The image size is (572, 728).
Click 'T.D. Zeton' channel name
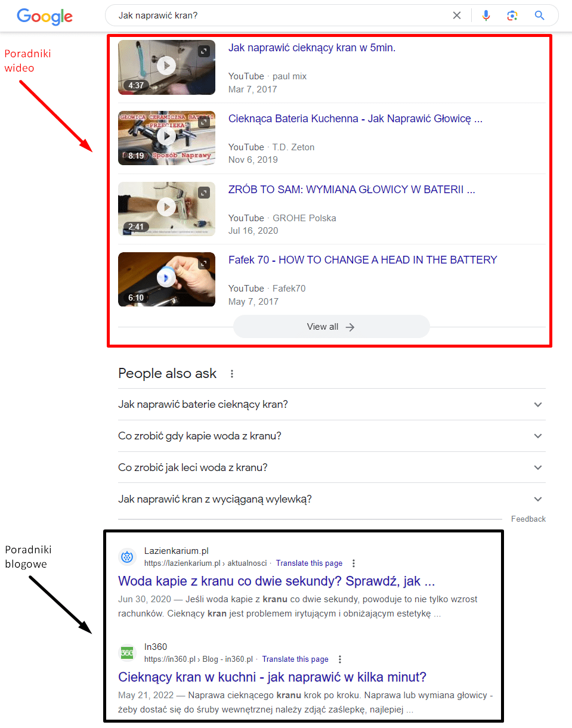point(293,147)
